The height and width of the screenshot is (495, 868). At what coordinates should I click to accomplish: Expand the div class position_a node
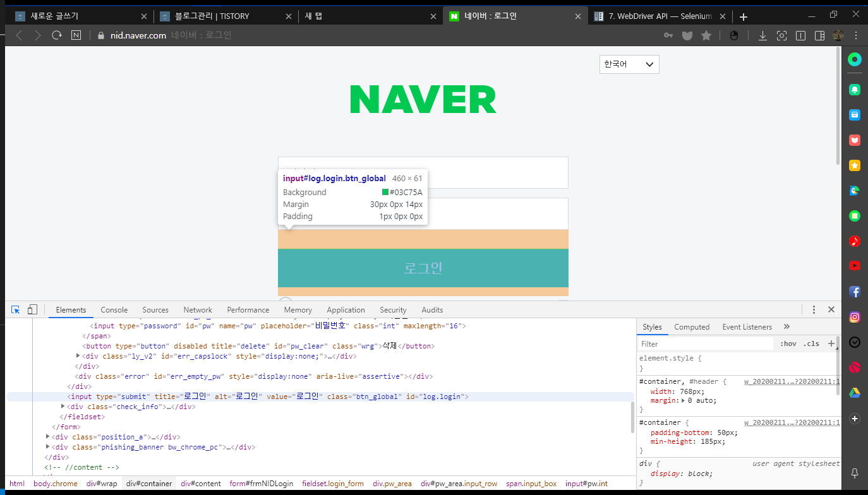48,437
